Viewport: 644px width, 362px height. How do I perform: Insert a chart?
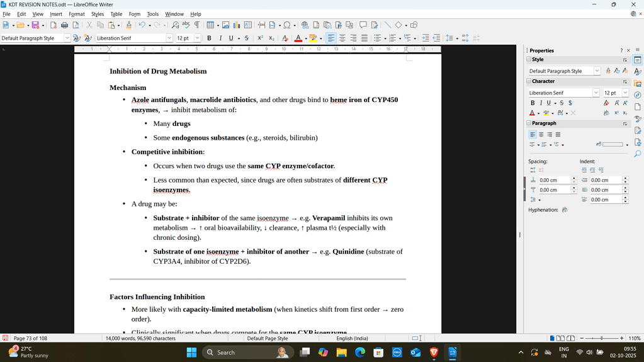pos(237,25)
